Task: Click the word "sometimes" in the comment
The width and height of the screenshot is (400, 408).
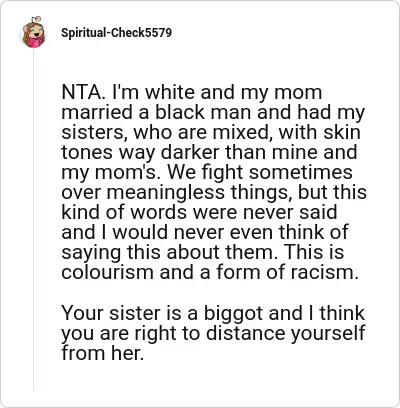Action: point(300,172)
